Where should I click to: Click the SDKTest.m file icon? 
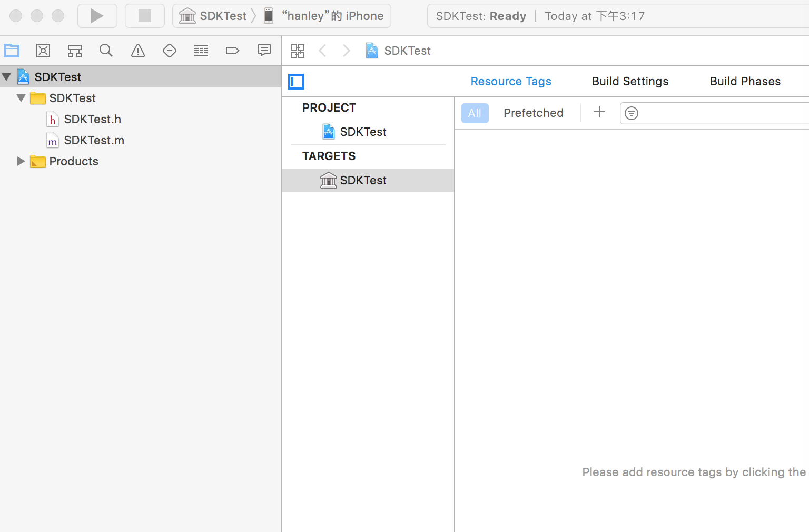pos(52,140)
